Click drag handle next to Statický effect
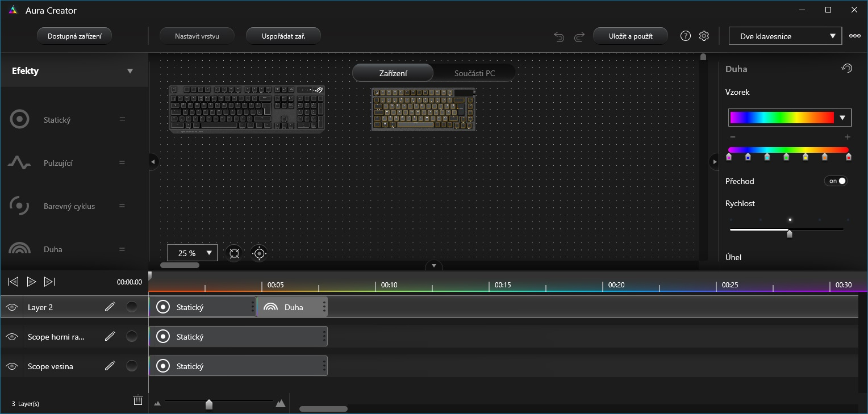Screen dimensions: 868x414 122,119
